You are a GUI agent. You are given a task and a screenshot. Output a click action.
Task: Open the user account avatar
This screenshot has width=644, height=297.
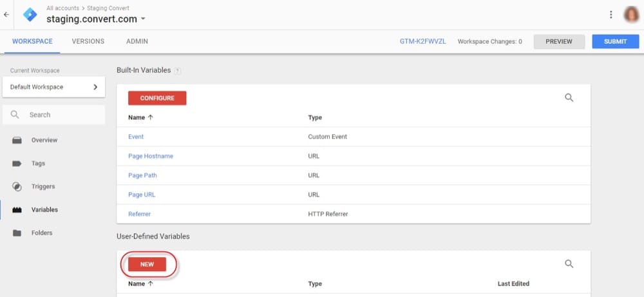[x=631, y=14]
